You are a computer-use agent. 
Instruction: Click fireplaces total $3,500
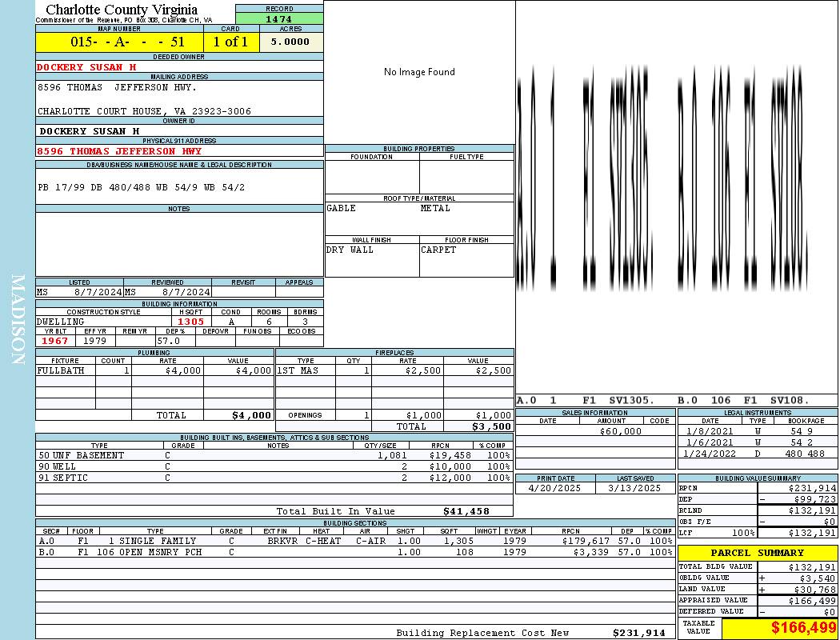click(491, 426)
